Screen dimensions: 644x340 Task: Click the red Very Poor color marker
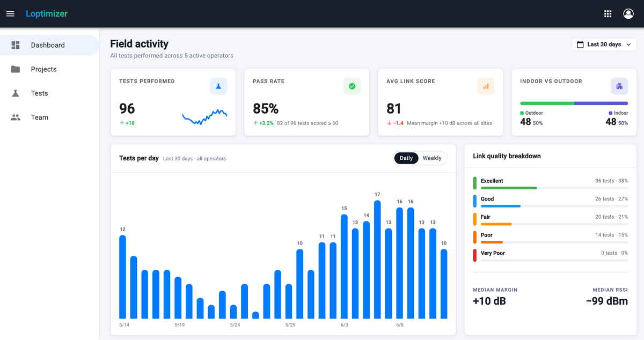[x=475, y=255]
